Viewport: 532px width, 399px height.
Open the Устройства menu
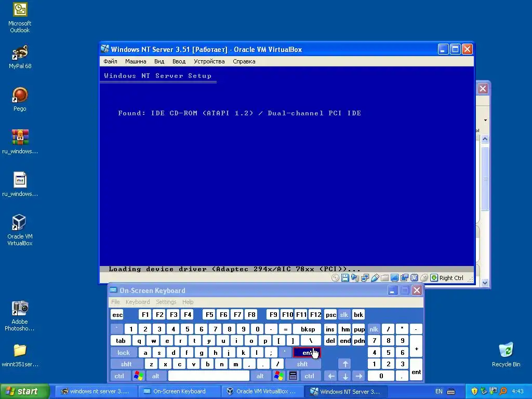pyautogui.click(x=209, y=61)
